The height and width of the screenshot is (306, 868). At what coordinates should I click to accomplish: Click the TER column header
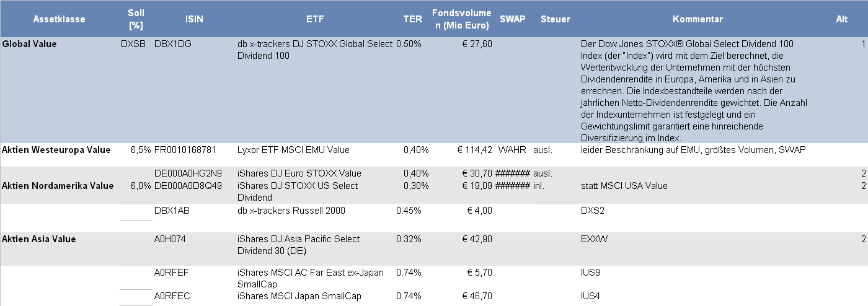[412, 19]
